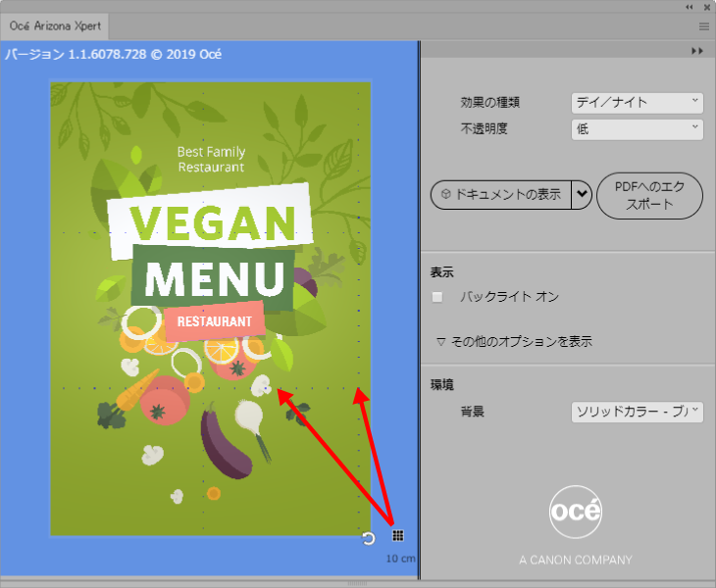The height and width of the screenshot is (588, 716).
Task: Expand その他のオプションを表示 section
Action: coord(514,341)
